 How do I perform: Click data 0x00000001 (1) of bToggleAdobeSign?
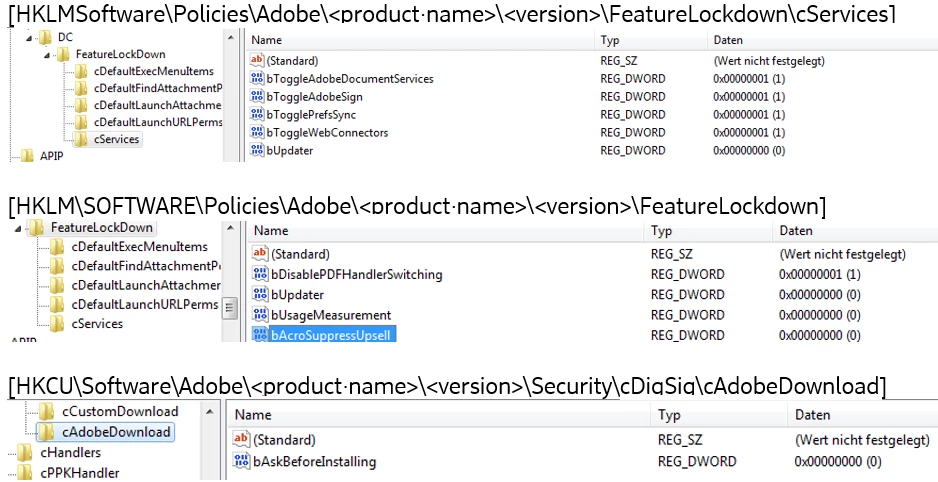click(749, 97)
